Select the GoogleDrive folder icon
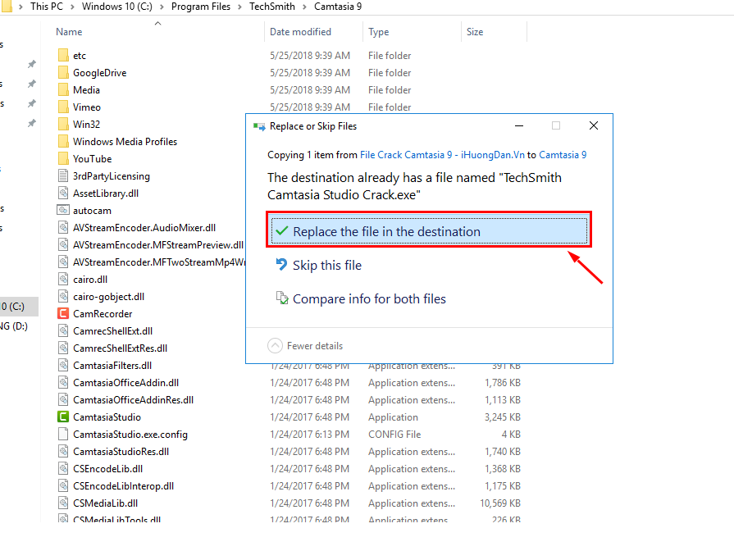This screenshot has width=734, height=560. point(63,72)
